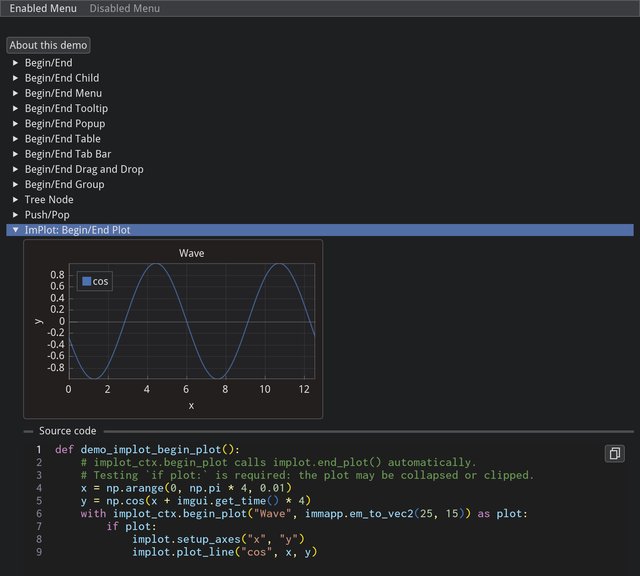Click the implot.plot_line code line
This screenshot has width=640, height=576.
click(224, 552)
